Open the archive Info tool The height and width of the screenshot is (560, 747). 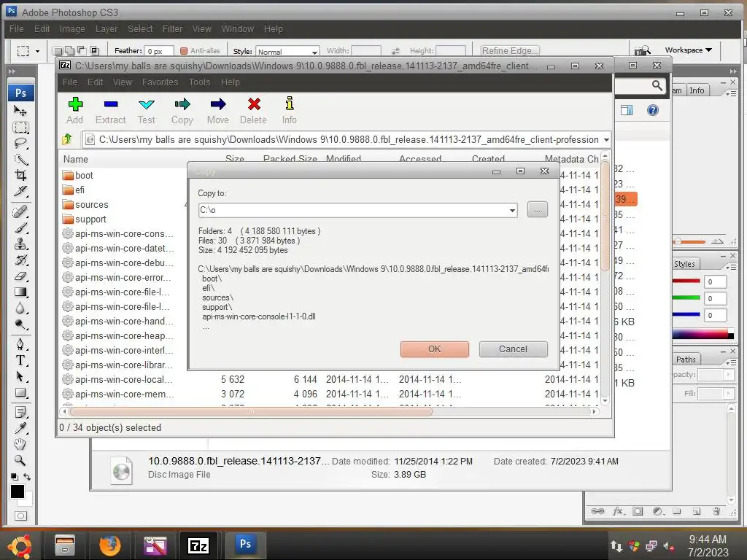[x=289, y=111]
